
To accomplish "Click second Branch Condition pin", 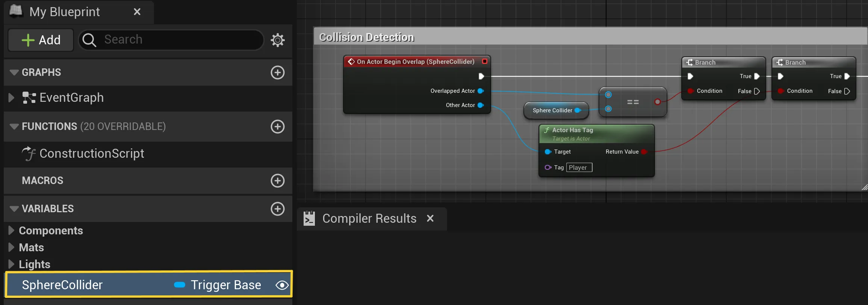I will (780, 91).
